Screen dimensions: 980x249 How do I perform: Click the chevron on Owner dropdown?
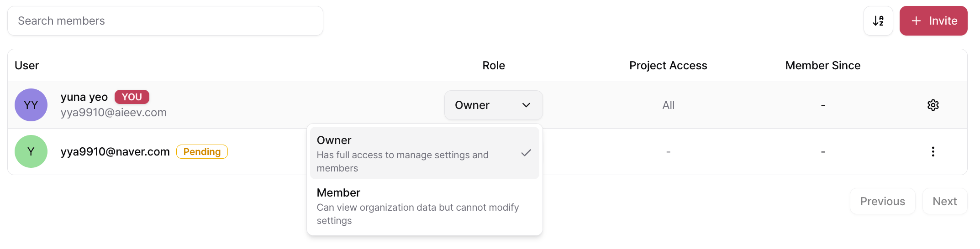[526, 105]
